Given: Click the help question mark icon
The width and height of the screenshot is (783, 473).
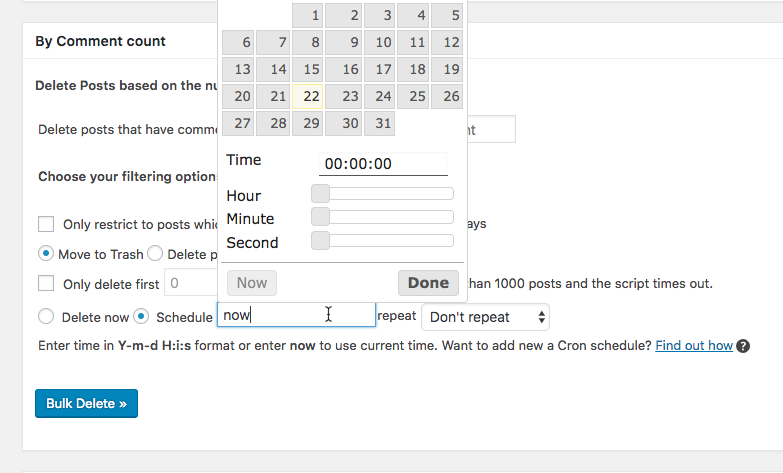Looking at the screenshot, I should [743, 346].
